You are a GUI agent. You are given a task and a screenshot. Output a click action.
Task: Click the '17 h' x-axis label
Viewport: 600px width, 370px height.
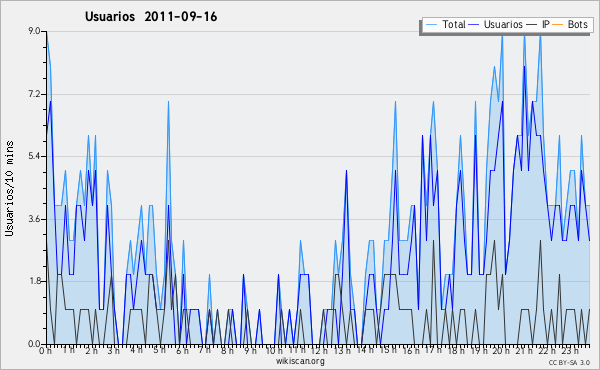pyautogui.click(x=433, y=350)
